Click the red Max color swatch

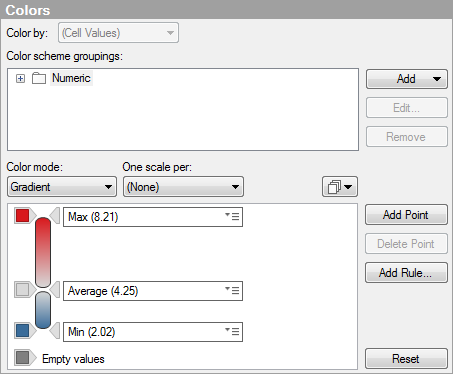pos(23,215)
